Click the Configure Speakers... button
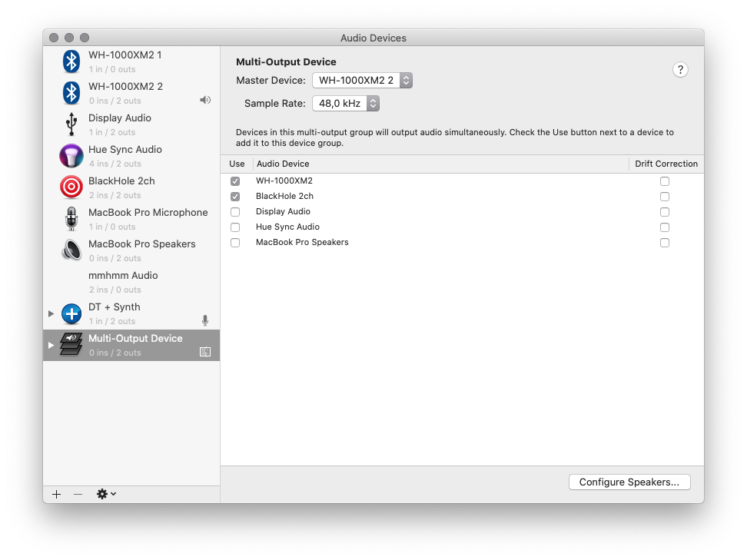747x560 pixels. 629,482
